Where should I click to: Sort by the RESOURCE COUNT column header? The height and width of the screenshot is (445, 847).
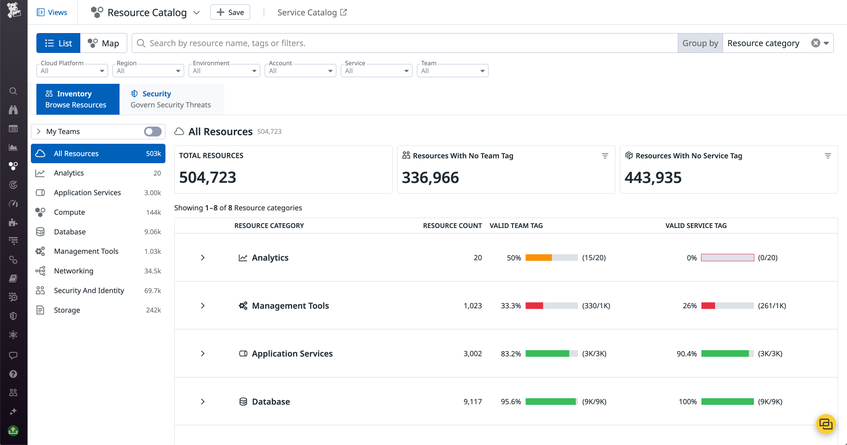click(x=452, y=226)
